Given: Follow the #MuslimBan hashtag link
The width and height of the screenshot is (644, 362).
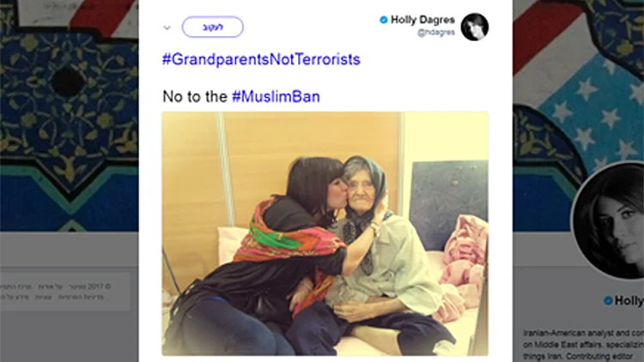Looking at the screenshot, I should coord(276,97).
